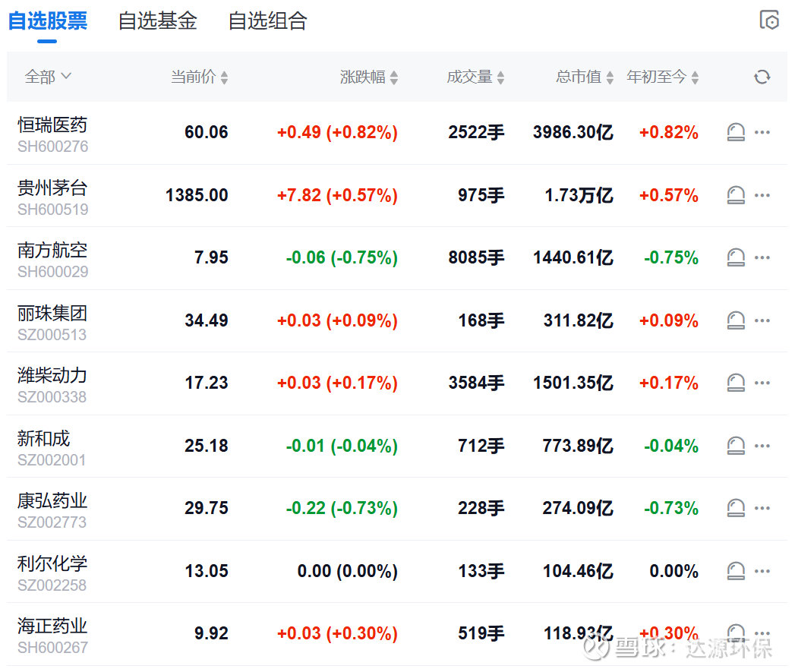The image size is (795, 672).
Task: Sort by 总市值 column
Action: 585,77
